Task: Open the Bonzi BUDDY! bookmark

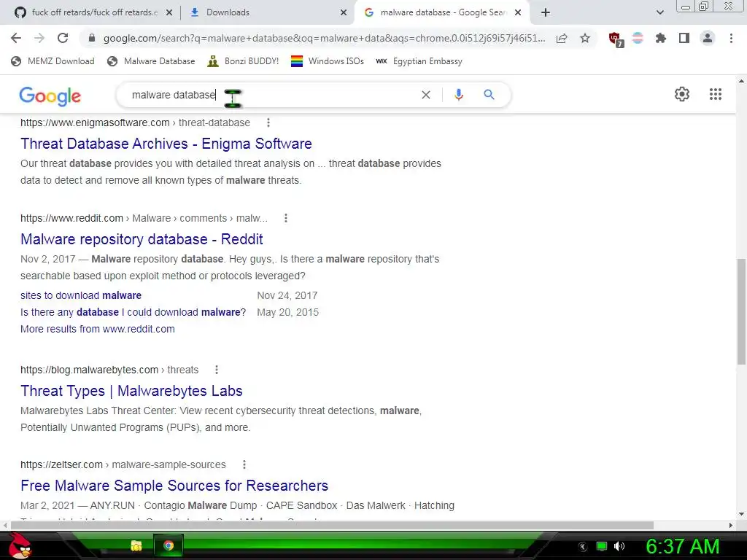Action: tap(243, 61)
